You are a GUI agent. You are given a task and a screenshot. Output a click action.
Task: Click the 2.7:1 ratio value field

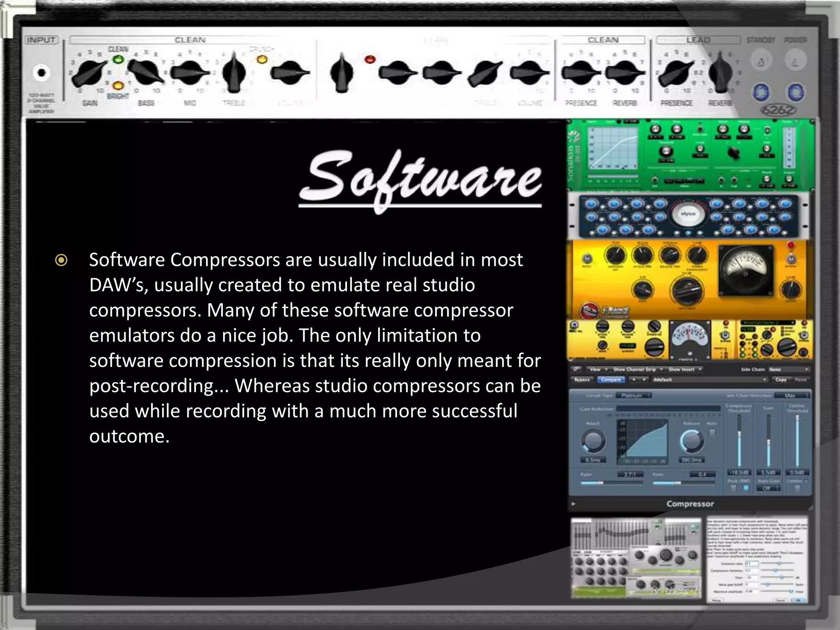(630, 475)
